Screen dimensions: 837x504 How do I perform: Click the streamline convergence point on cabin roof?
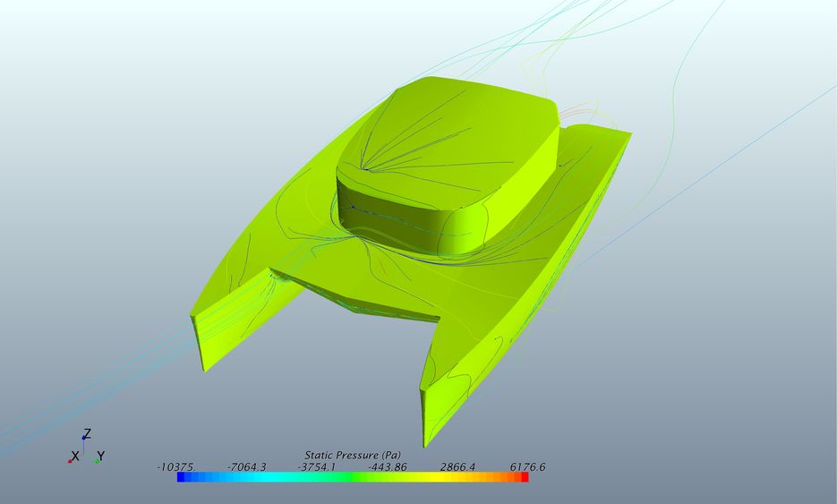(367, 167)
